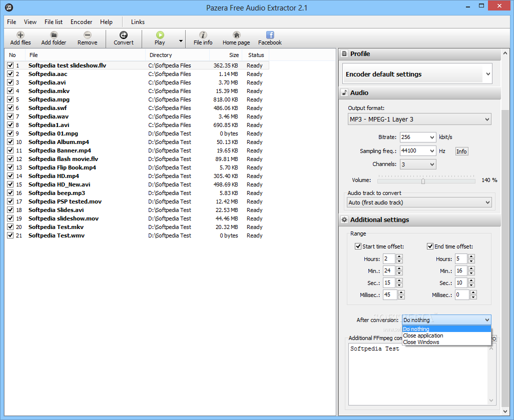Open the File list menu
514x420 pixels.
pyautogui.click(x=54, y=22)
